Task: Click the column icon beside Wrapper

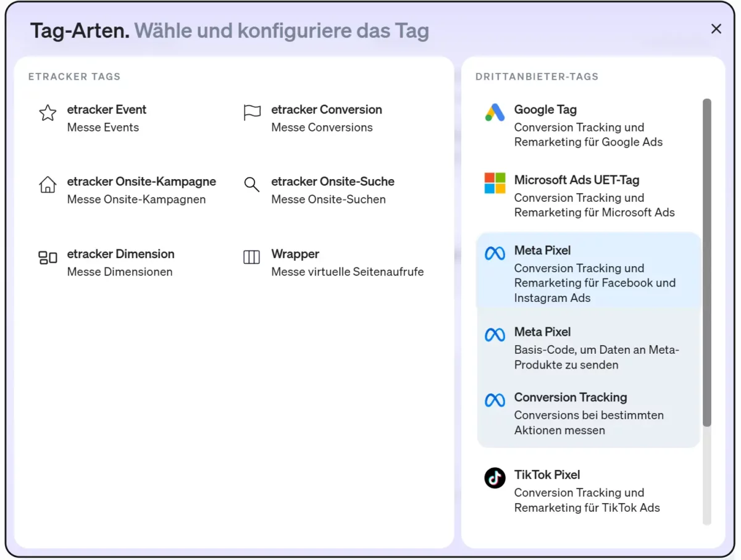Action: [x=251, y=257]
